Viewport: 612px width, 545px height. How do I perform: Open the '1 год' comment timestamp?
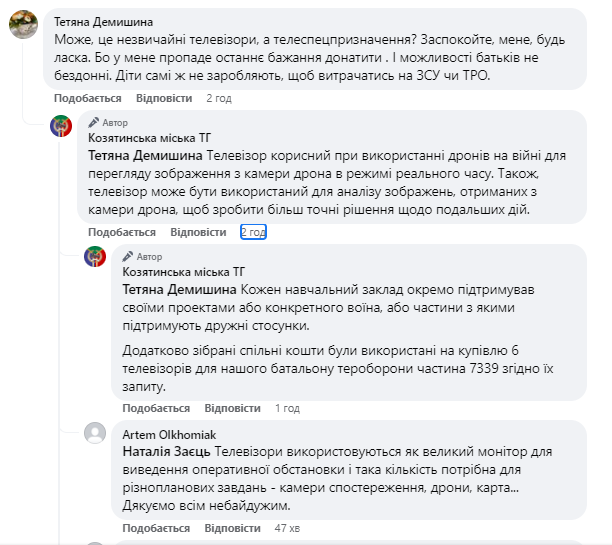pyautogui.click(x=287, y=408)
